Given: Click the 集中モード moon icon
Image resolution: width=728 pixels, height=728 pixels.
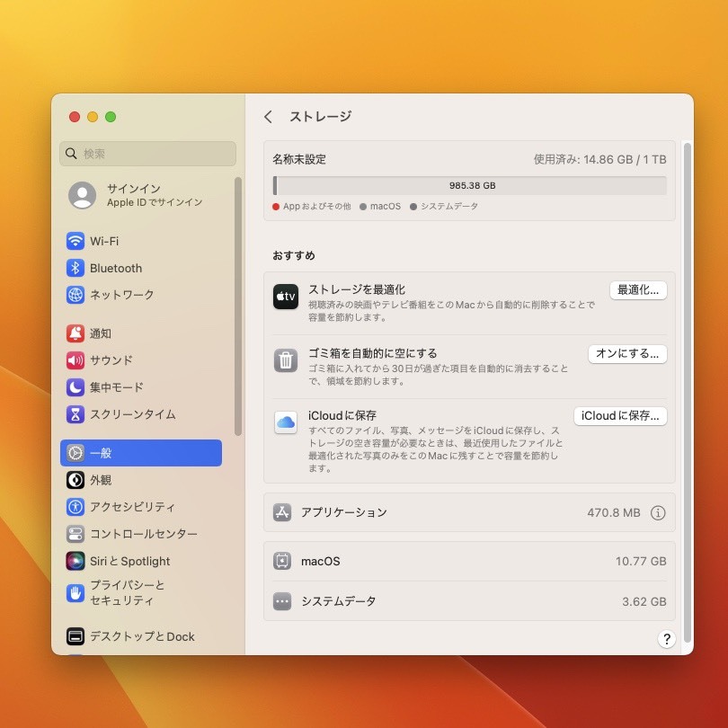Looking at the screenshot, I should (75, 387).
